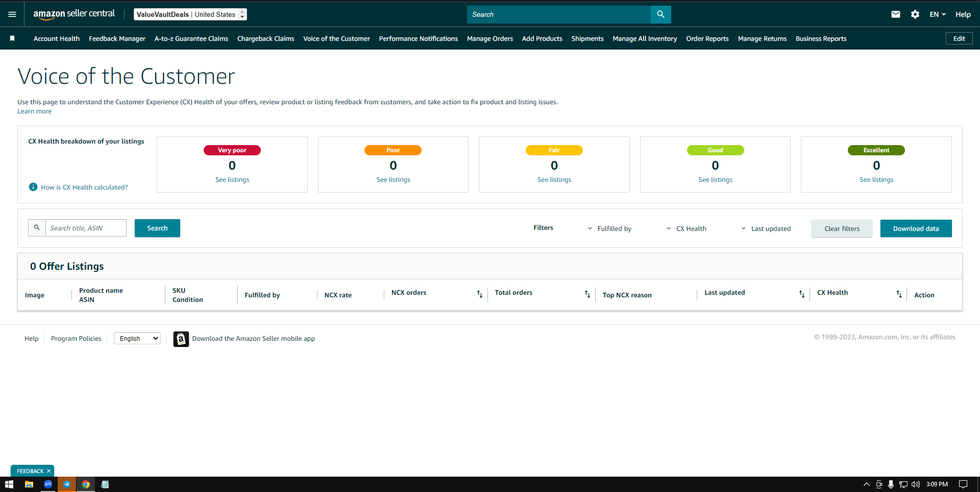Image resolution: width=980 pixels, height=492 pixels.
Task: Show hidden tray icons chevron
Action: 866,484
